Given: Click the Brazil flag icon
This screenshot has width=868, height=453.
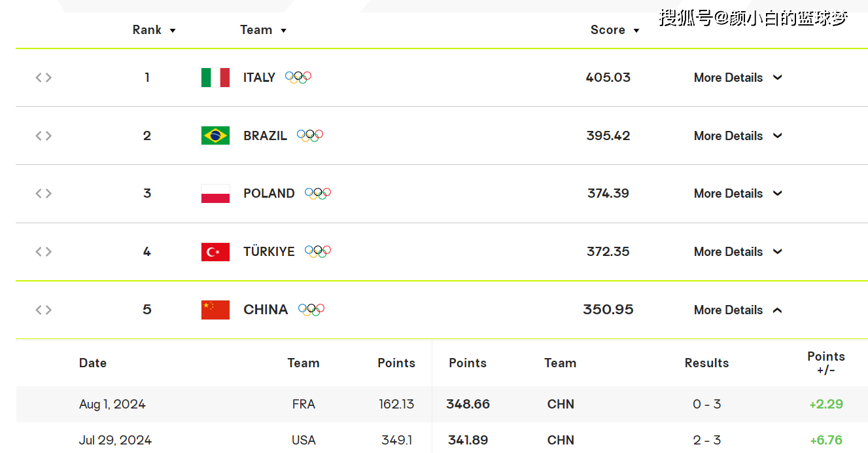Looking at the screenshot, I should pyautogui.click(x=215, y=136).
